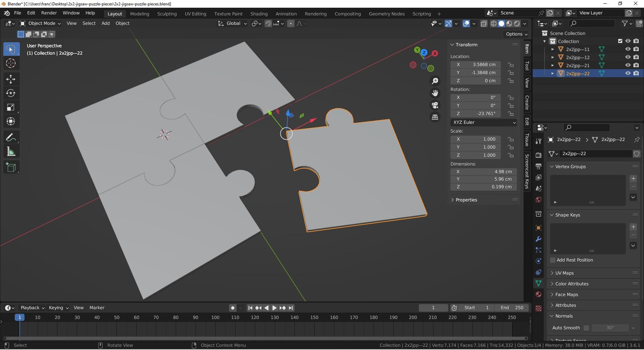
Task: Click the Options button
Action: pyautogui.click(x=516, y=34)
